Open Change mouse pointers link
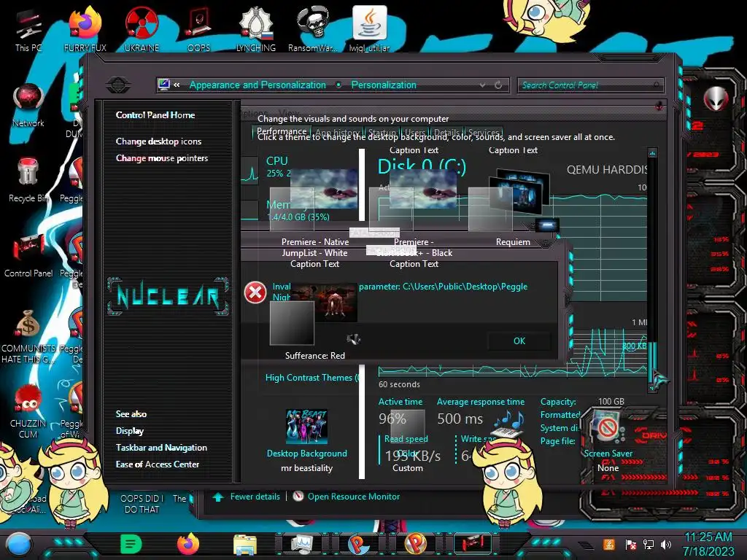 tap(162, 158)
